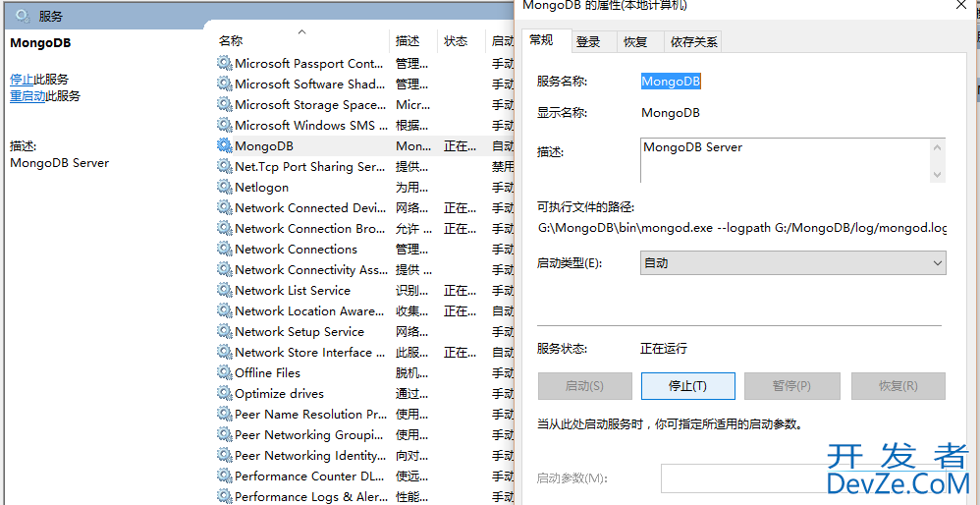Sort services by the 状态 column header
This screenshot has width=980, height=505.
click(x=461, y=40)
